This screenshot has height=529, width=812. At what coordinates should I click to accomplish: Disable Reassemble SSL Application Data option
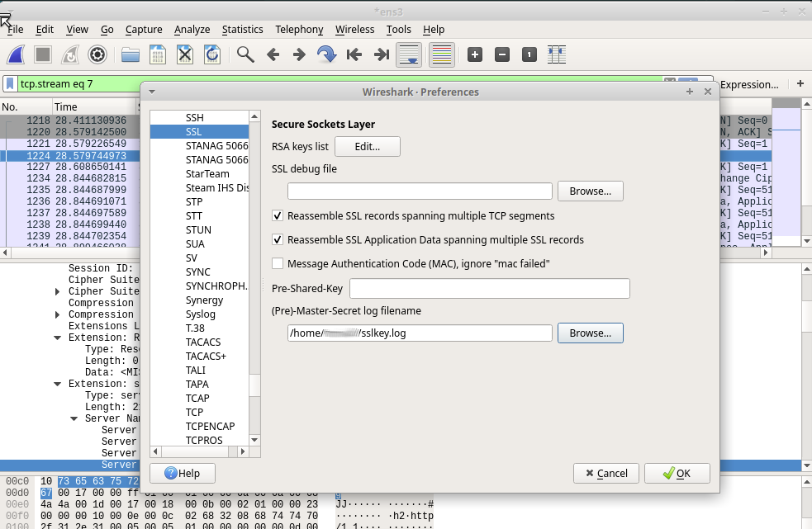pyautogui.click(x=278, y=240)
